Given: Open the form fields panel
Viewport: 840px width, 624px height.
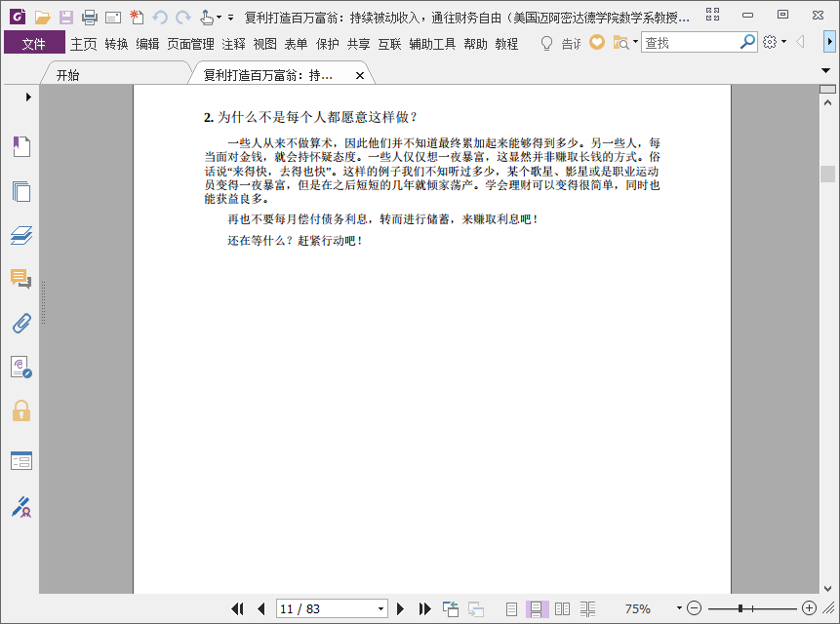Looking at the screenshot, I should click(x=21, y=460).
